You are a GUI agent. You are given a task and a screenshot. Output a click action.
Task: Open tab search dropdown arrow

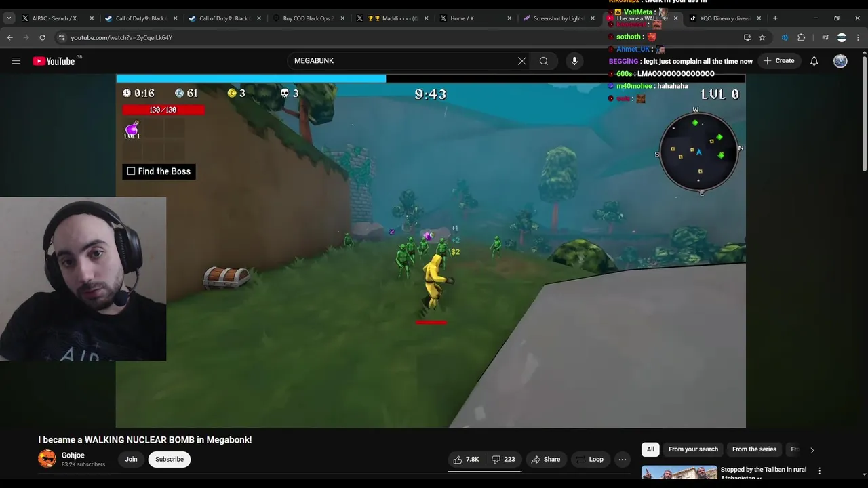9,18
